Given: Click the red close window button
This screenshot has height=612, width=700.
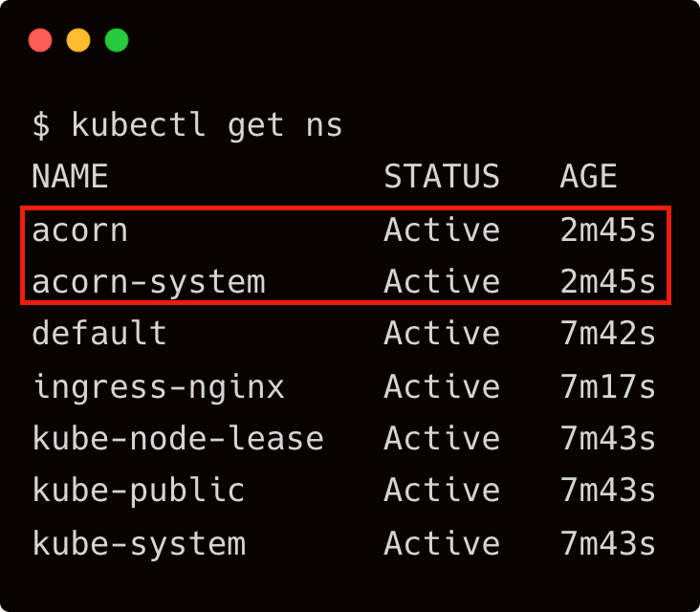Looking at the screenshot, I should tap(40, 40).
